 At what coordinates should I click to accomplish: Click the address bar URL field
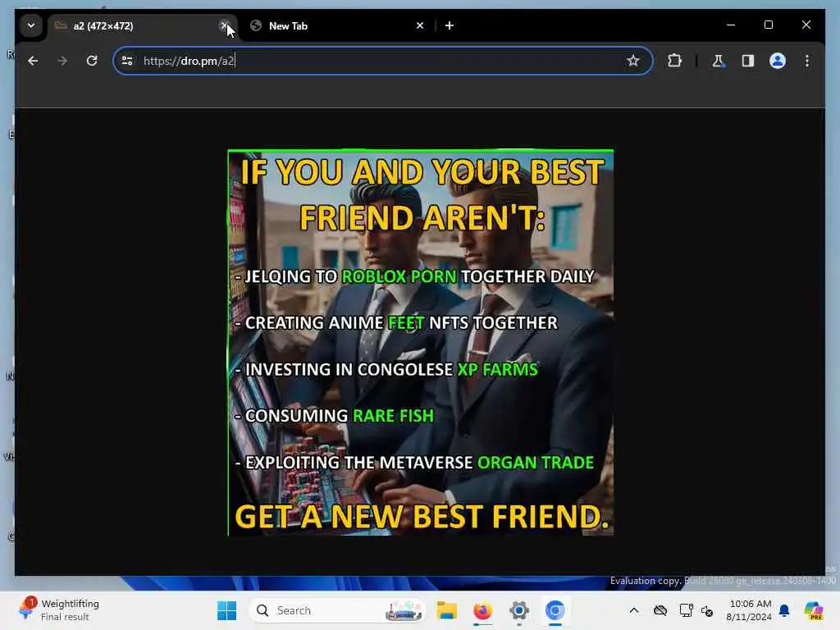(382, 61)
